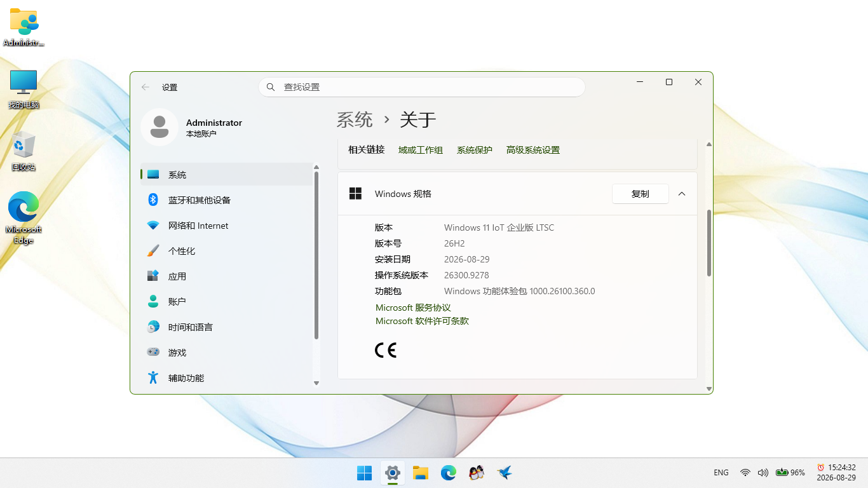Open 高级系统设置 link
Image resolution: width=868 pixels, height=488 pixels.
click(533, 150)
